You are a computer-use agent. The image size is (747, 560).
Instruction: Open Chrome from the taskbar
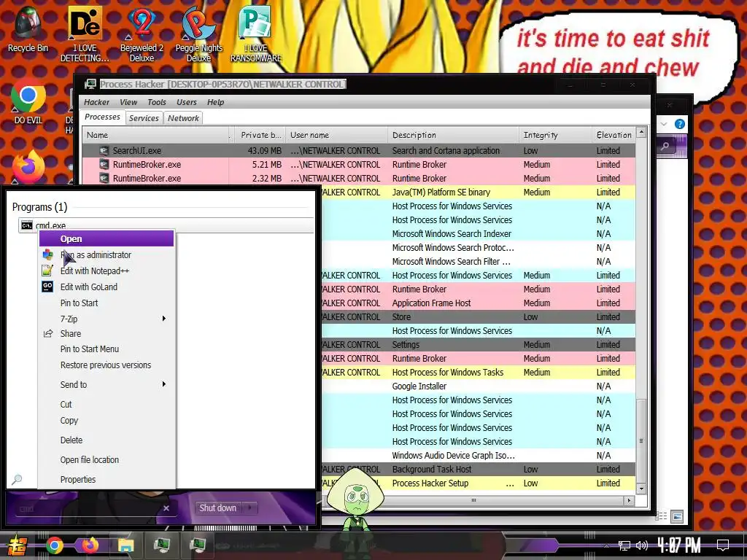point(54,545)
